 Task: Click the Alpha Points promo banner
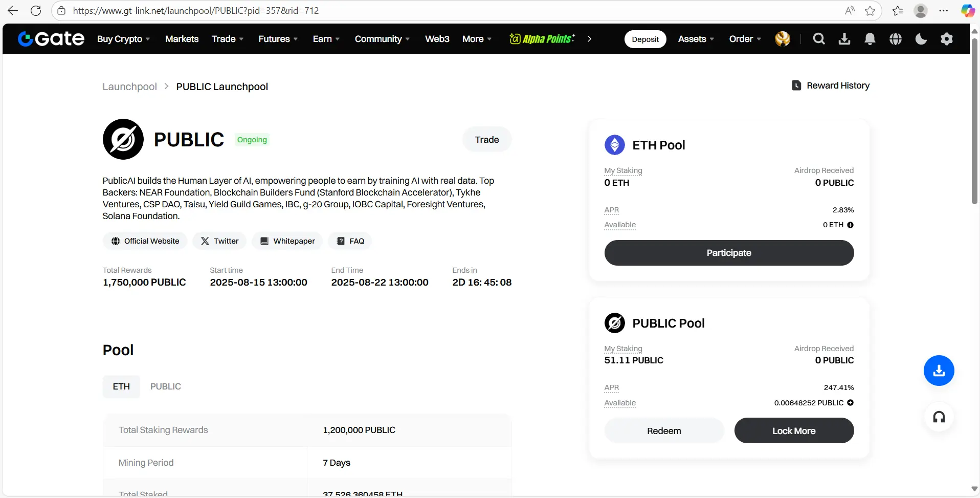542,39
